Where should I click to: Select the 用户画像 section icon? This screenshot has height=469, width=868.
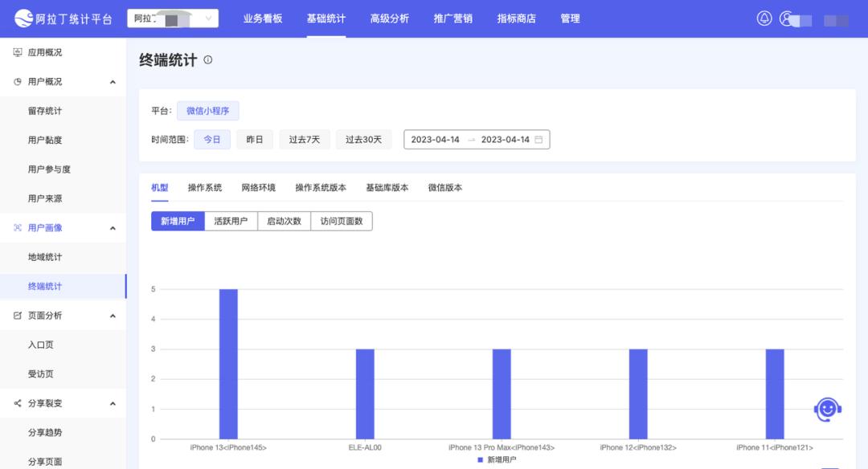[17, 227]
